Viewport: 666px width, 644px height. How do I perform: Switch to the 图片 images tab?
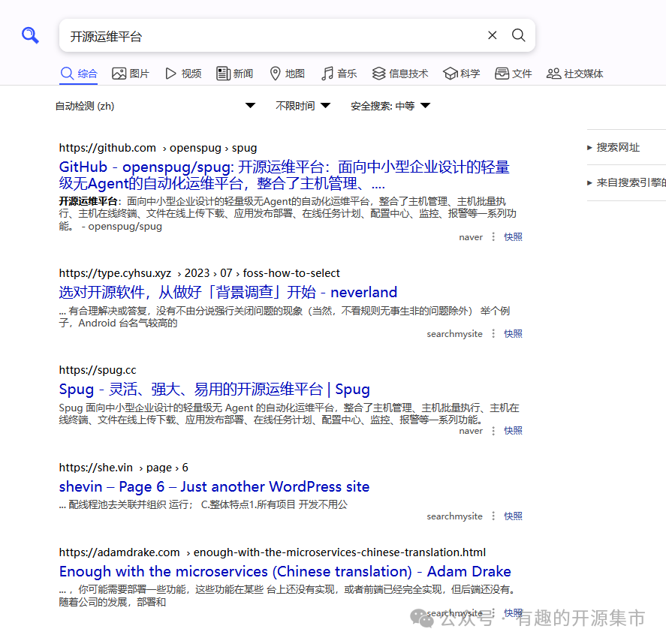pos(131,74)
